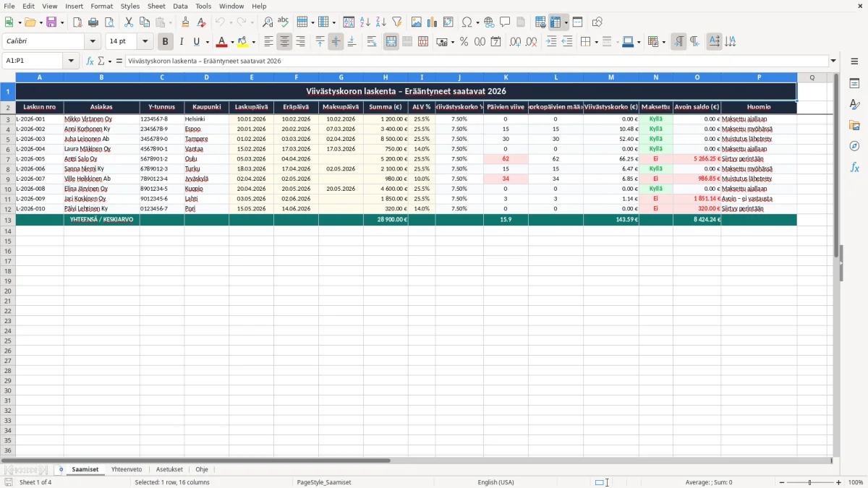The width and height of the screenshot is (868, 488).
Task: Click the Save document icon
Action: [x=51, y=22]
